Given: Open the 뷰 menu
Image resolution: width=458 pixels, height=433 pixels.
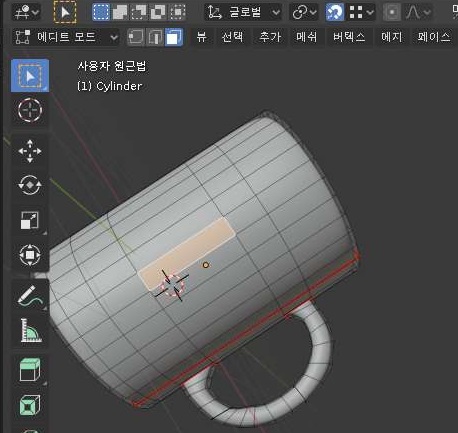Looking at the screenshot, I should click(201, 37).
